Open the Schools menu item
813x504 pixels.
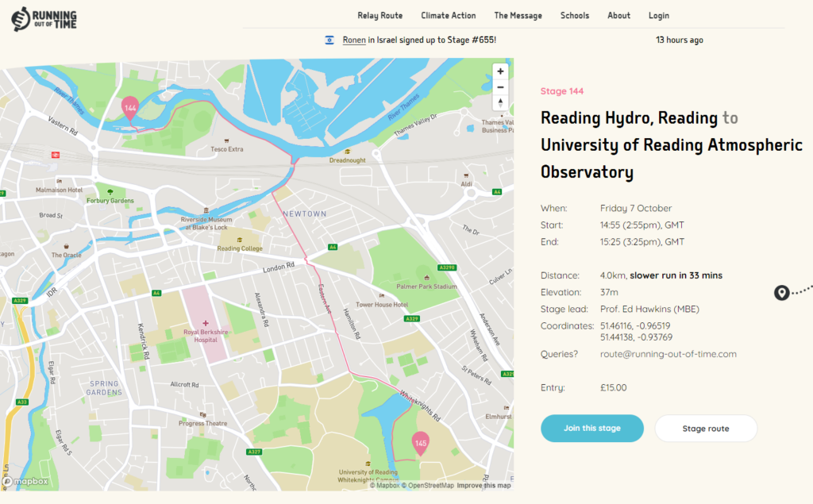575,15
